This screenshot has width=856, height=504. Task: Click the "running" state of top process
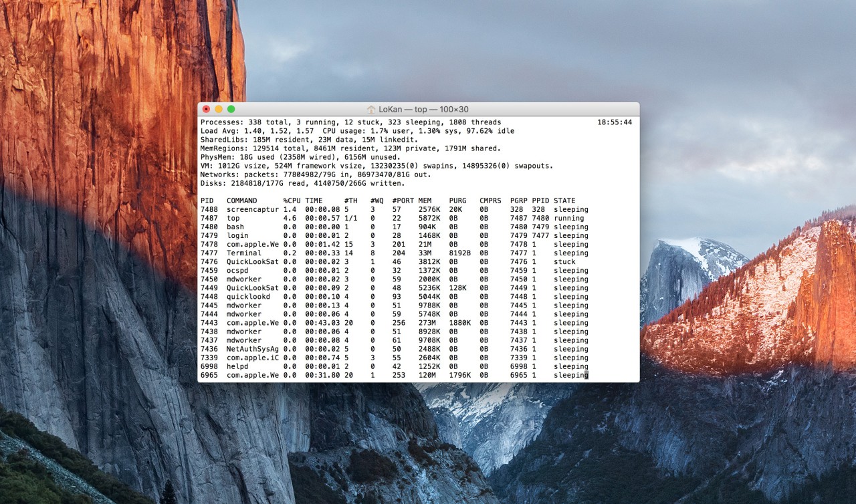[x=568, y=218]
